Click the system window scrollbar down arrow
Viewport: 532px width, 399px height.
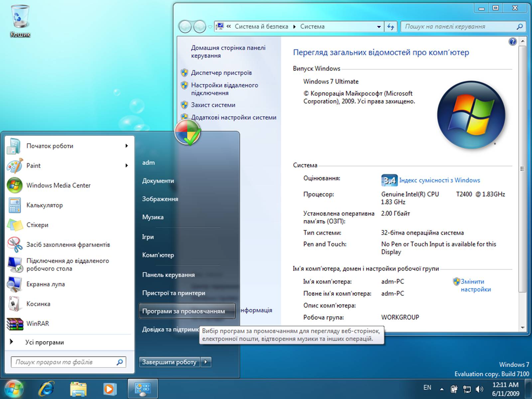pyautogui.click(x=522, y=328)
